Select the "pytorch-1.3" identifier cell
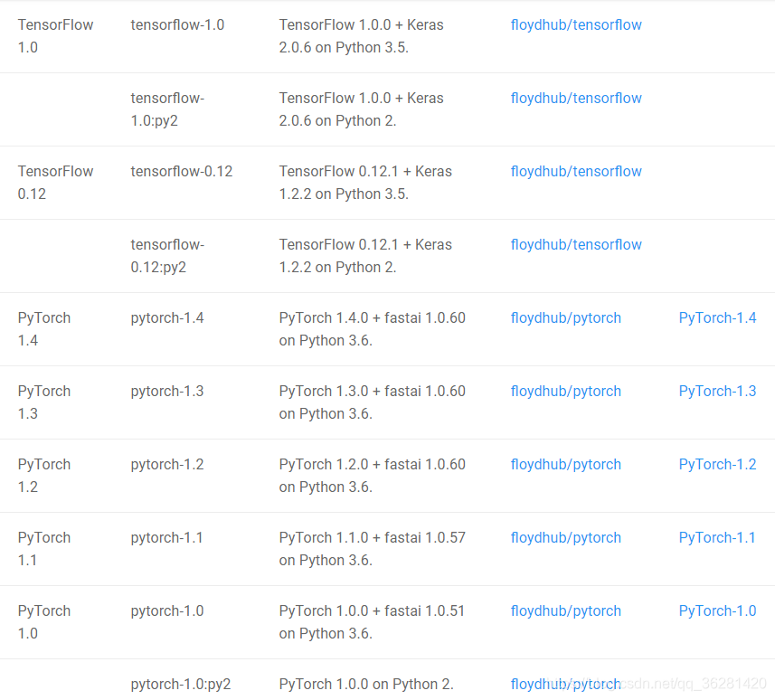The image size is (775, 700). (x=167, y=391)
